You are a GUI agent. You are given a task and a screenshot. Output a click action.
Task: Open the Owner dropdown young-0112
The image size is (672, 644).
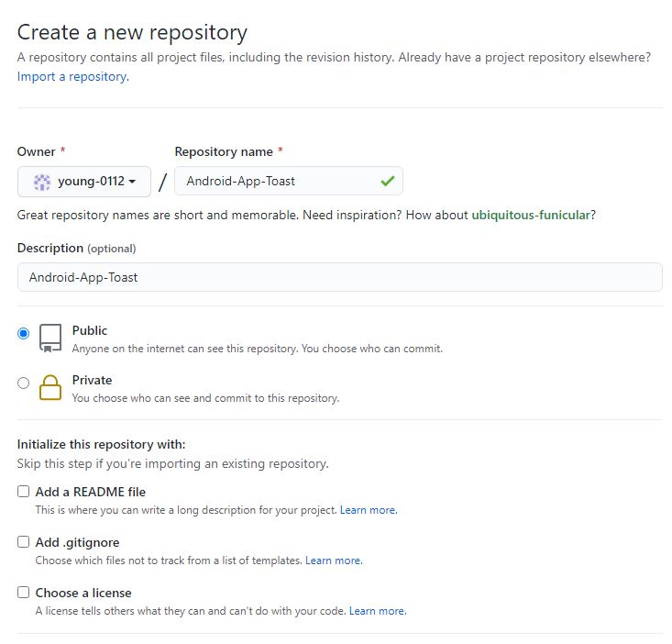(84, 182)
